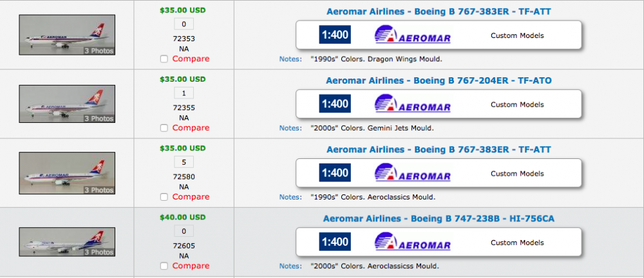
Task: Check the Compare box for item 72353
Action: point(164,59)
